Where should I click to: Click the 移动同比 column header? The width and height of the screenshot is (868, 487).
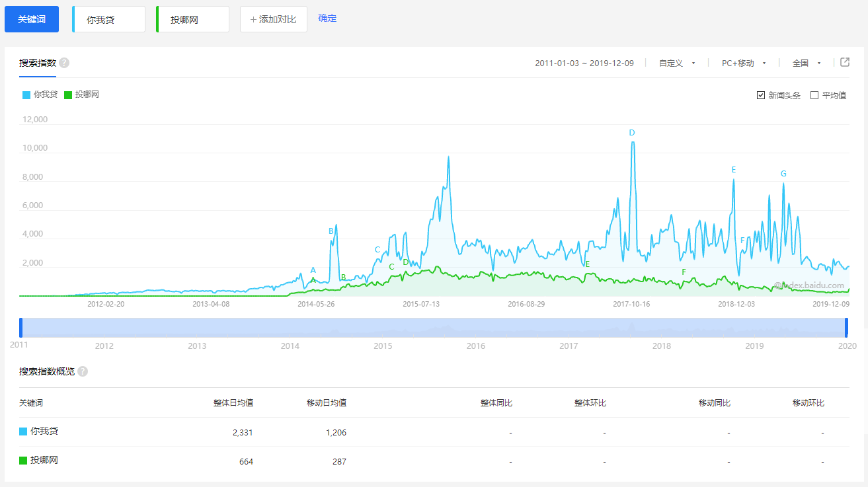coord(715,403)
